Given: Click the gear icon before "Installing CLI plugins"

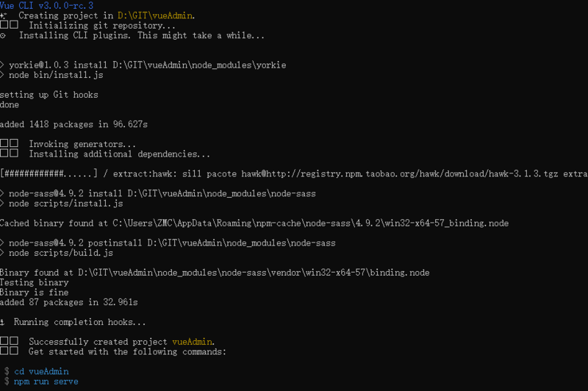Looking at the screenshot, I should [x=4, y=35].
